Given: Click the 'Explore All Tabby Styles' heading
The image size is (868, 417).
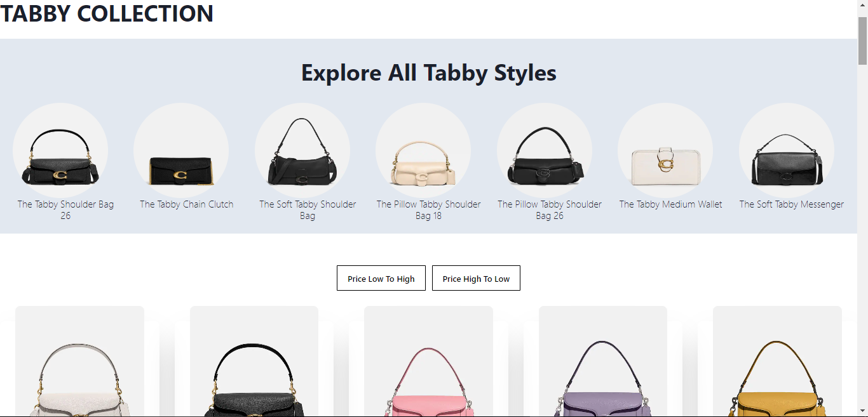Looking at the screenshot, I should click(x=429, y=72).
